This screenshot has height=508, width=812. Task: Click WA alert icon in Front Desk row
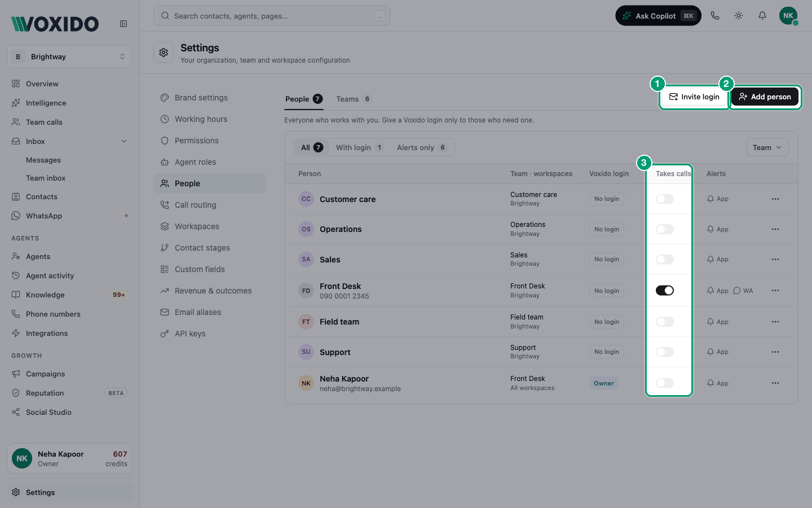click(x=743, y=291)
